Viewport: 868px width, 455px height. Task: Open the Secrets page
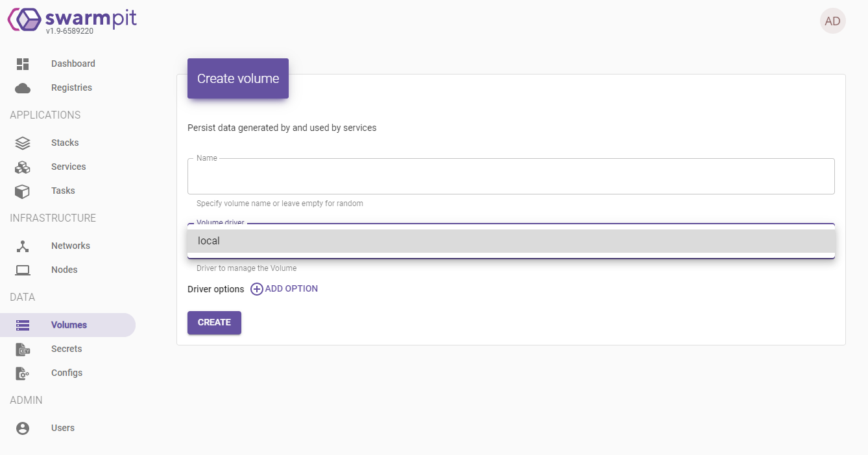point(67,349)
